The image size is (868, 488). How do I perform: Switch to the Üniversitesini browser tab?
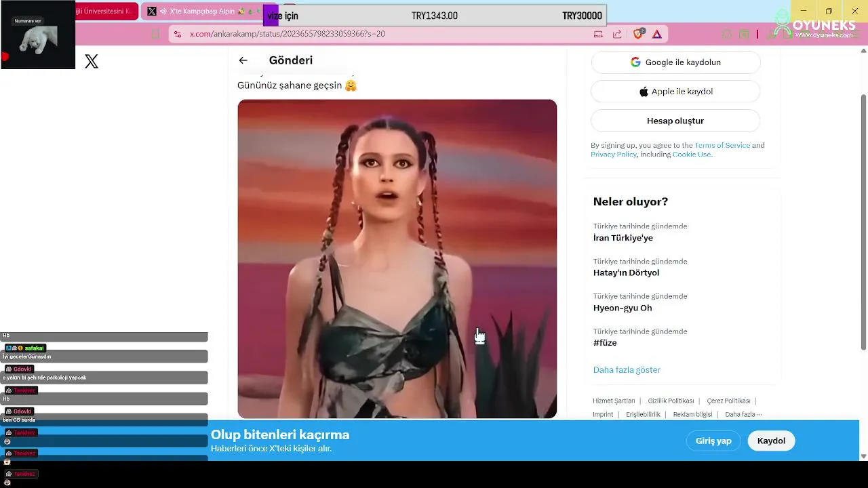point(106,12)
